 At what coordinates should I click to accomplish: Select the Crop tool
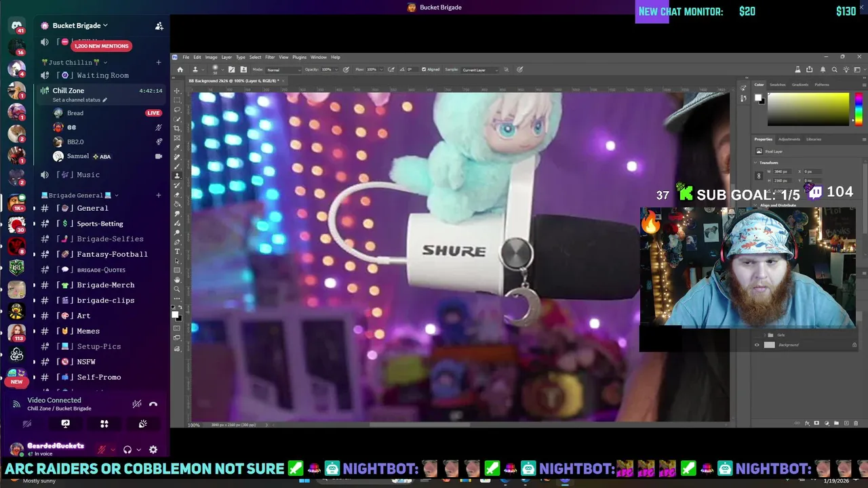pos(177,128)
